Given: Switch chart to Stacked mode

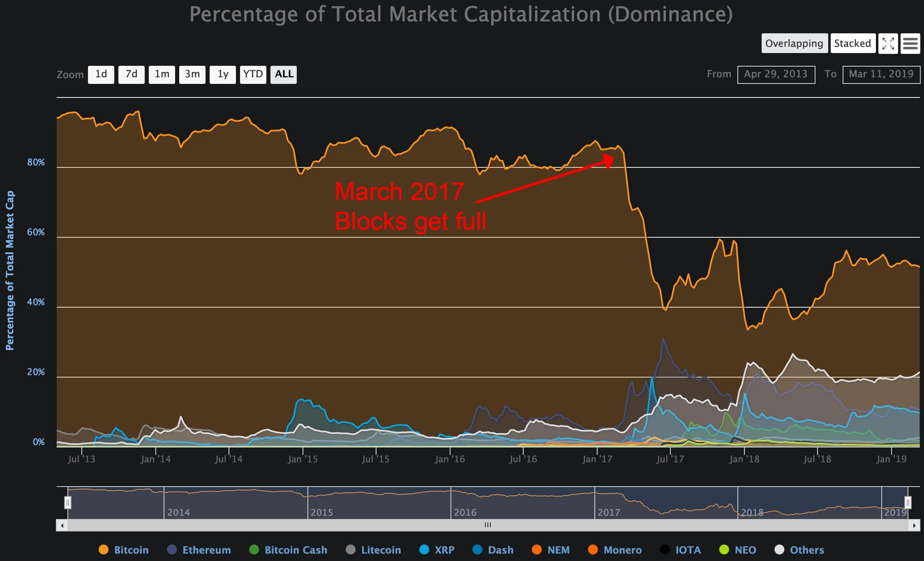Looking at the screenshot, I should click(853, 44).
